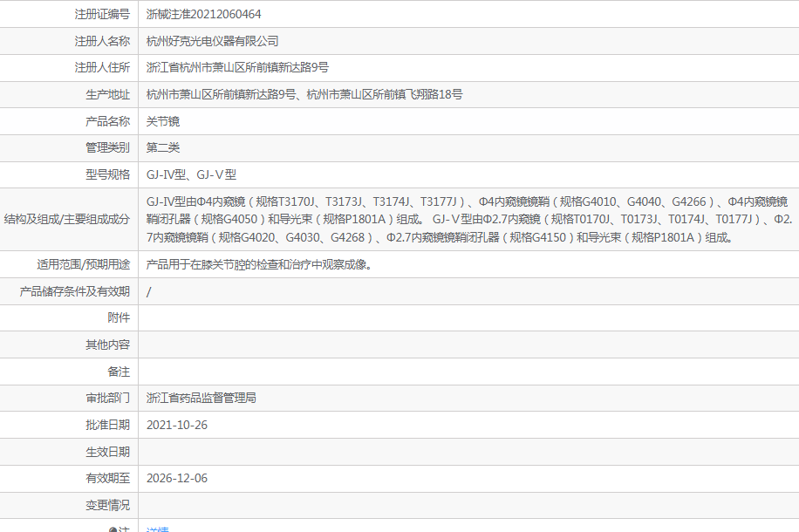Viewport: 799px width, 532px height.
Task: Click the 生效日期 row label
Action: [107, 452]
